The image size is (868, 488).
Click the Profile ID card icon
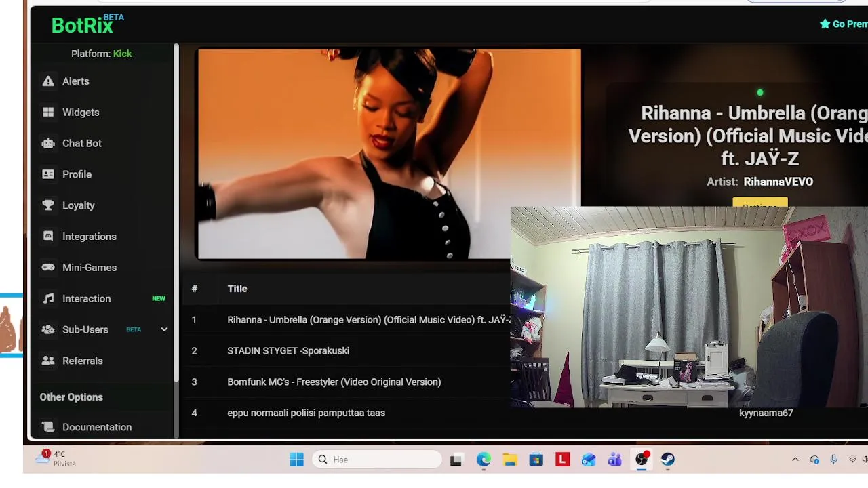(x=48, y=175)
